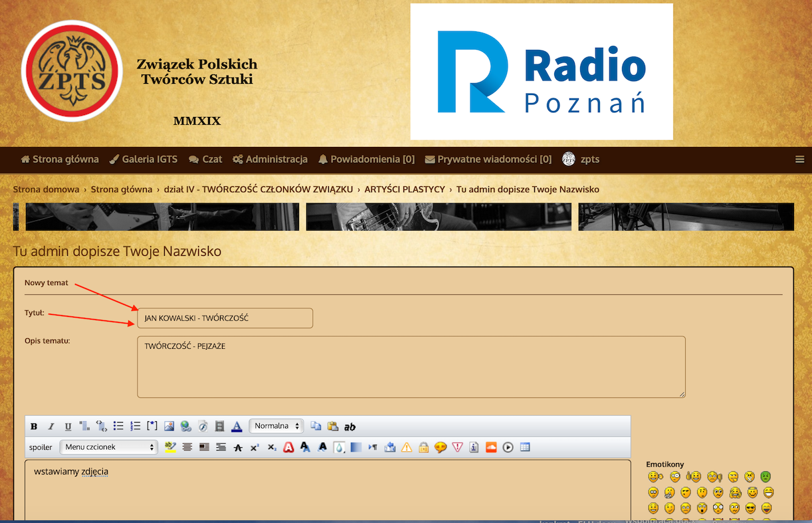Screen dimensions: 812x523
Task: Open the Menu czcionek font dropdown
Action: coord(108,447)
